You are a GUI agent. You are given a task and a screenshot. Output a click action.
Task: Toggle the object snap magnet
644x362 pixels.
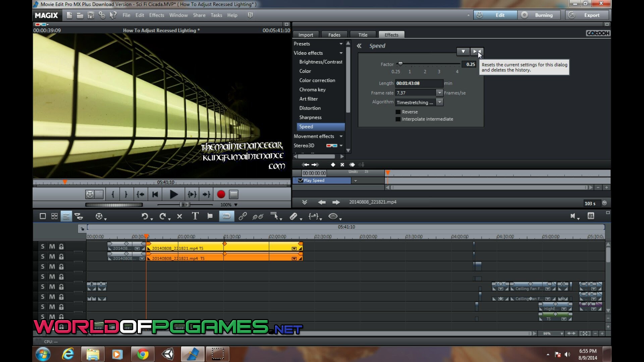pyautogui.click(x=226, y=216)
